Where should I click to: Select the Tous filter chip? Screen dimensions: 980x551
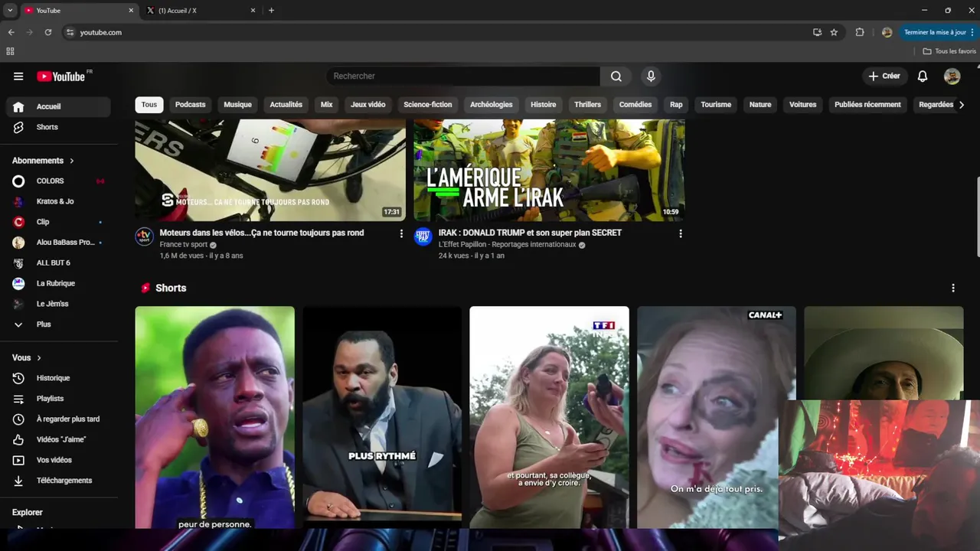(x=149, y=104)
